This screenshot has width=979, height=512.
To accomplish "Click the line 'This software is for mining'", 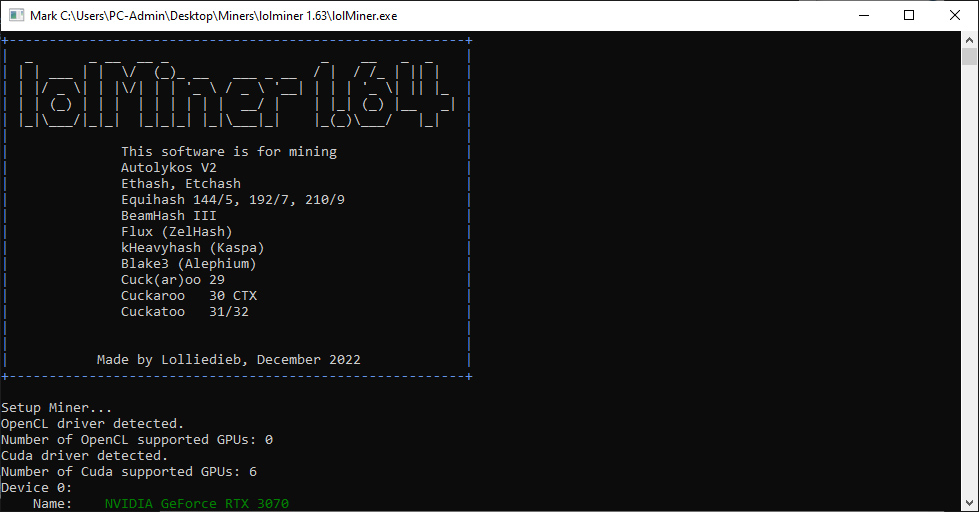I will [229, 152].
